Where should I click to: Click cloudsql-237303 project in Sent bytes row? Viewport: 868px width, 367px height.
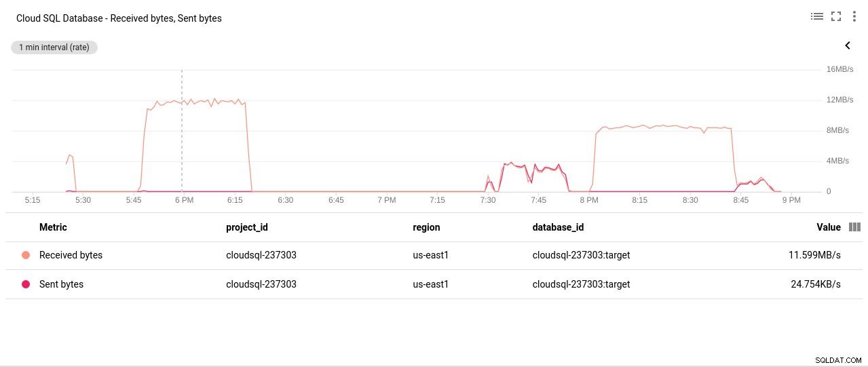tap(261, 284)
